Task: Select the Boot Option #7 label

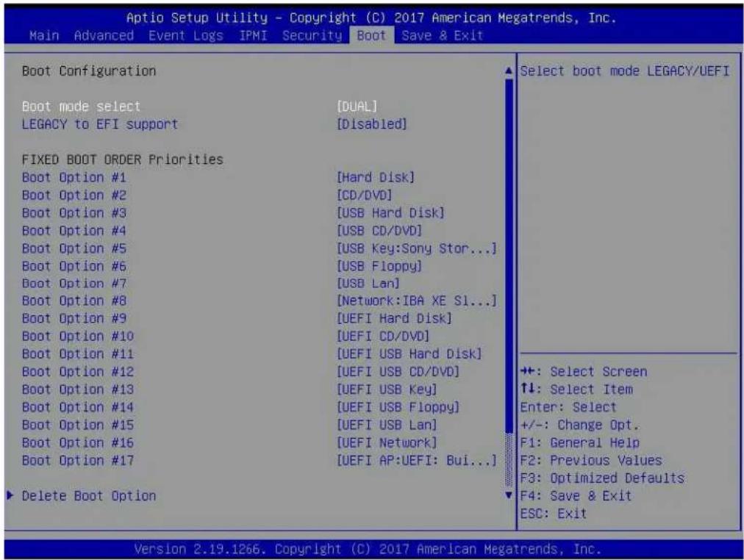Action: [x=74, y=284]
